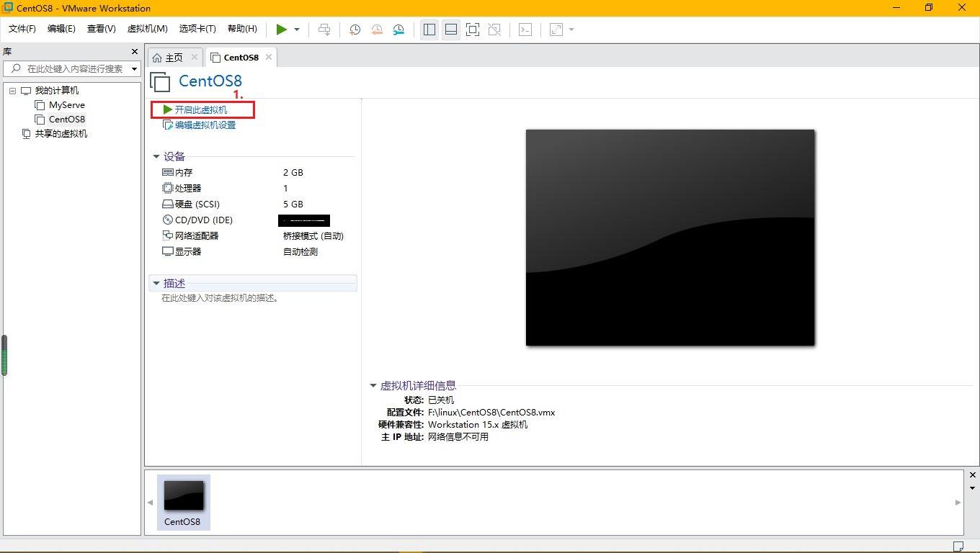The width and height of the screenshot is (980, 553).
Task: Click the stretch guest display icon
Action: pyautogui.click(x=556, y=30)
